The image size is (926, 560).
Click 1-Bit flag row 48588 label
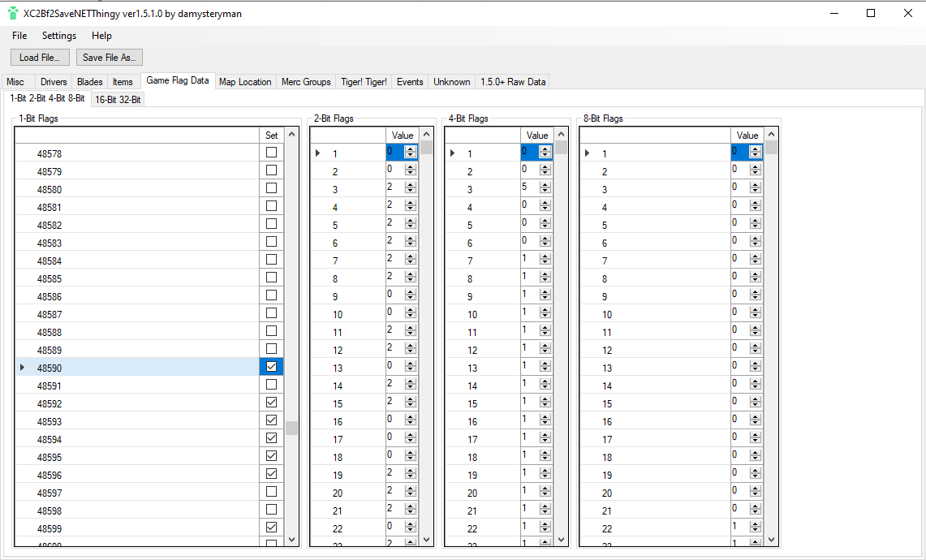pos(50,332)
